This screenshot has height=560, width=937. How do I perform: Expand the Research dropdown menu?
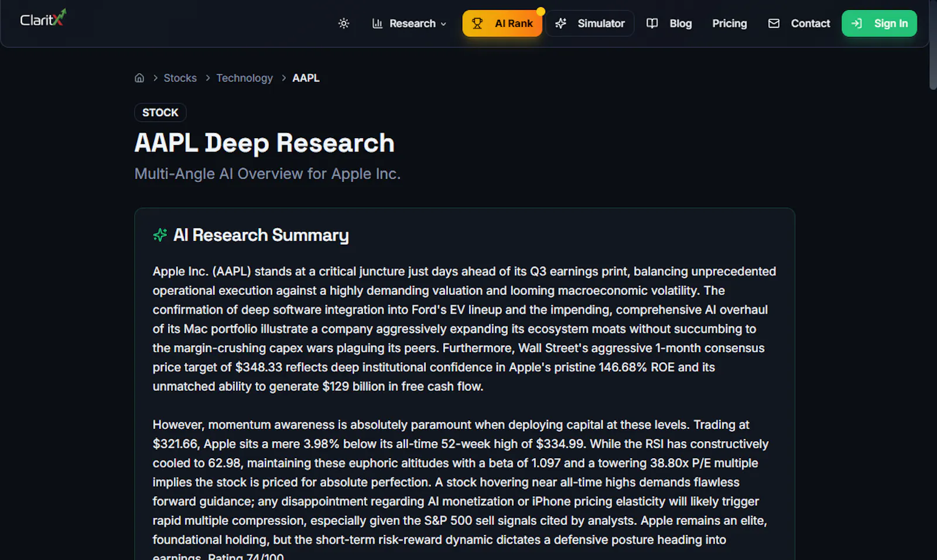click(409, 23)
